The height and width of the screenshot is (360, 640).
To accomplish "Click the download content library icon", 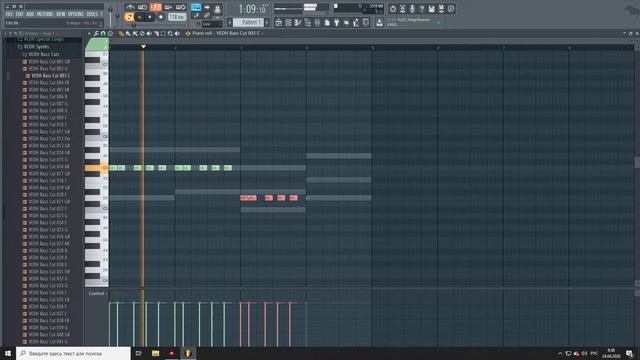I will click(x=380, y=23).
